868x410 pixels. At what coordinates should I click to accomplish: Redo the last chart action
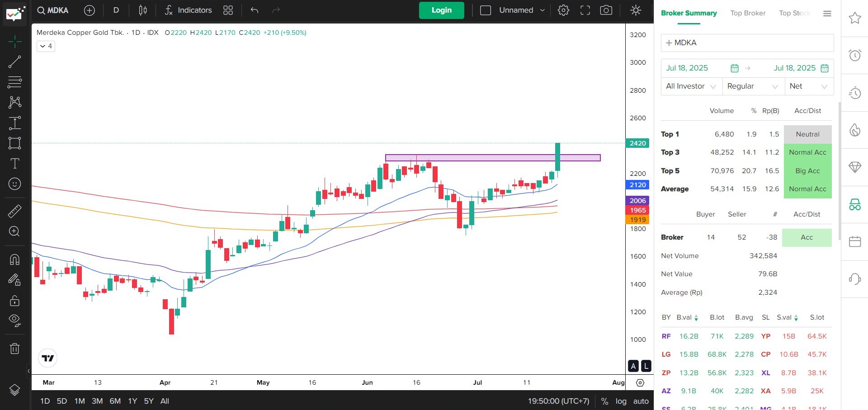(276, 10)
